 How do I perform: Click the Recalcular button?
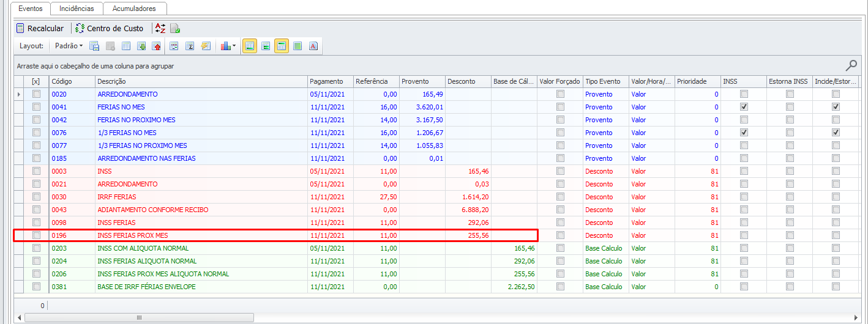pos(40,28)
